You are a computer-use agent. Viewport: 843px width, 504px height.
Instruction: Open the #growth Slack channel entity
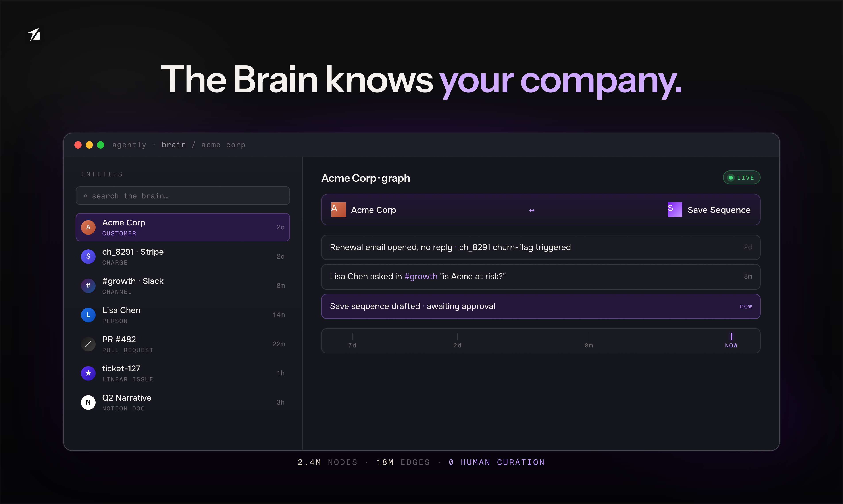(183, 286)
